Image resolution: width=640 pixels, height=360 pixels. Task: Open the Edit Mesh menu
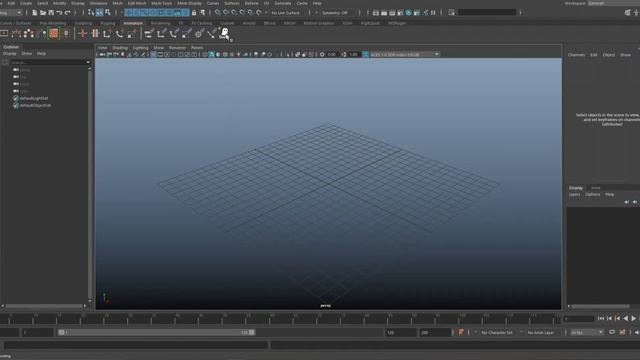pos(137,3)
